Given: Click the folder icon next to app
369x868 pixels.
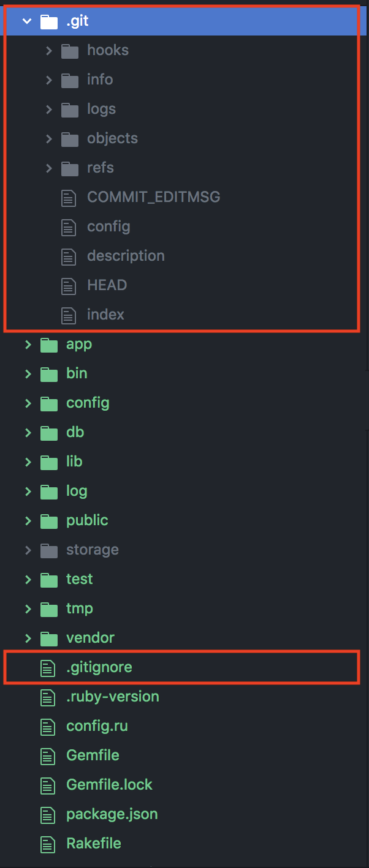Looking at the screenshot, I should (x=48, y=344).
